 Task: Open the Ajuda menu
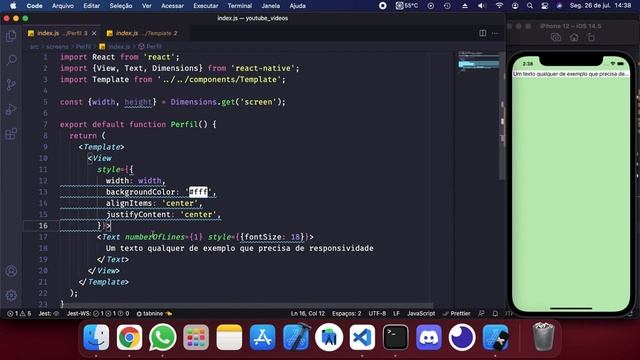tap(298, 6)
